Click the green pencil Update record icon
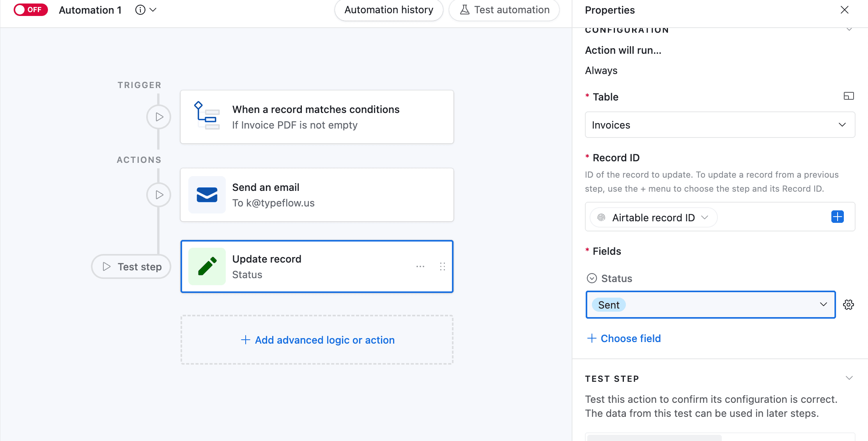 click(207, 266)
